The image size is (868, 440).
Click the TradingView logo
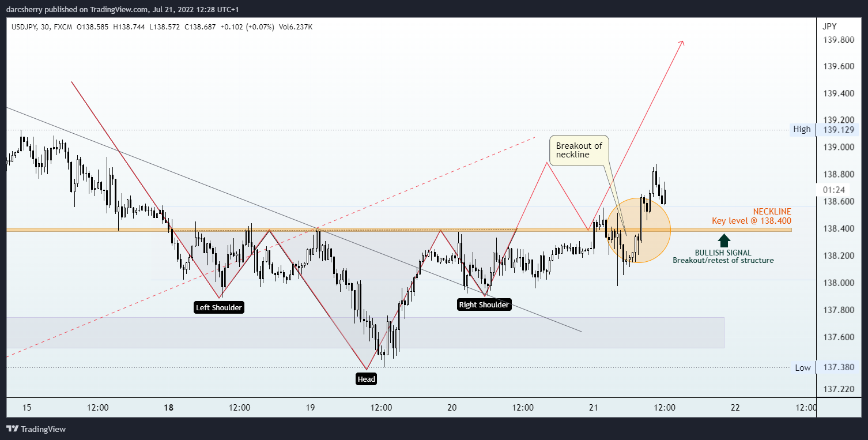(x=36, y=429)
